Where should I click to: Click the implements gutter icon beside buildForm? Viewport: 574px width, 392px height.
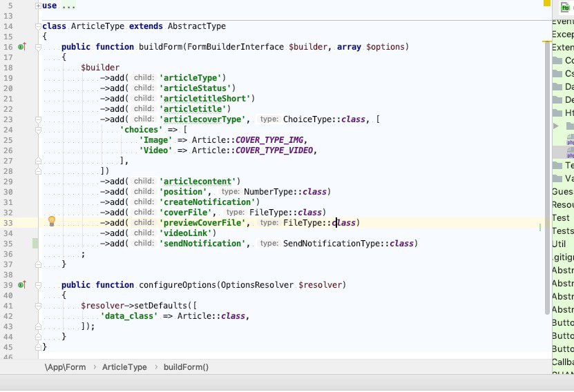22,47
